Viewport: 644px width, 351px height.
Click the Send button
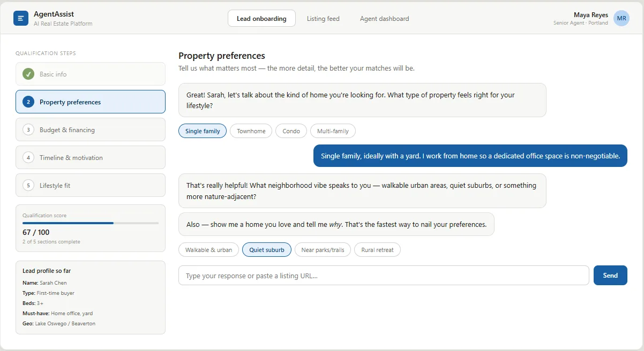(x=610, y=276)
